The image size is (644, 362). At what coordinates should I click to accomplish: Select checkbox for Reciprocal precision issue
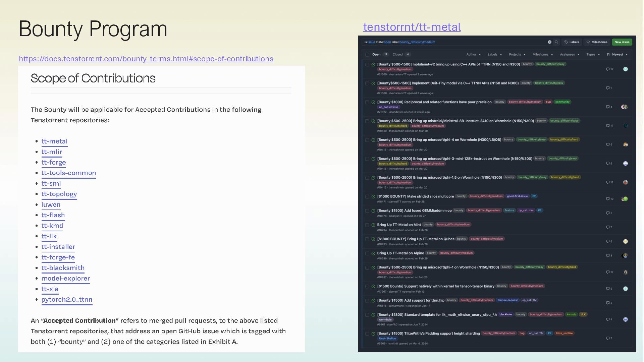tap(367, 103)
